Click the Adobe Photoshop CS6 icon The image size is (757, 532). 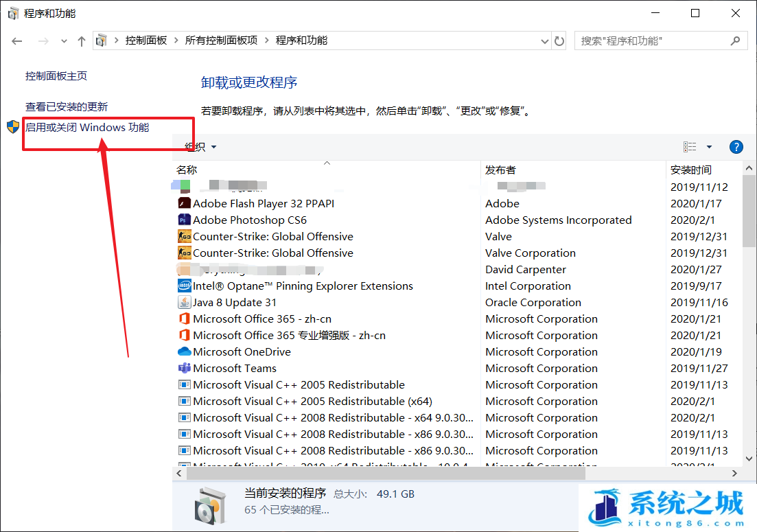[185, 220]
